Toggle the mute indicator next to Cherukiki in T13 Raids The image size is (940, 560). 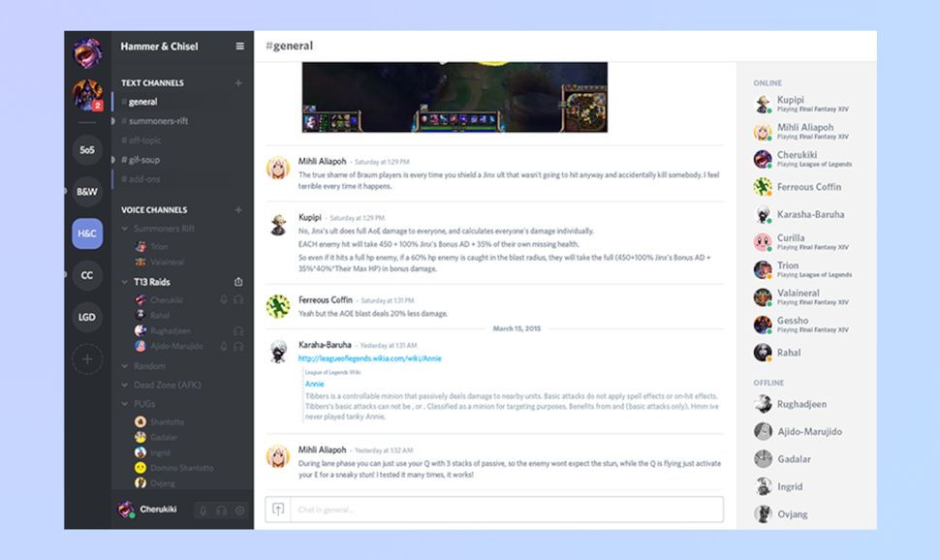(x=225, y=301)
